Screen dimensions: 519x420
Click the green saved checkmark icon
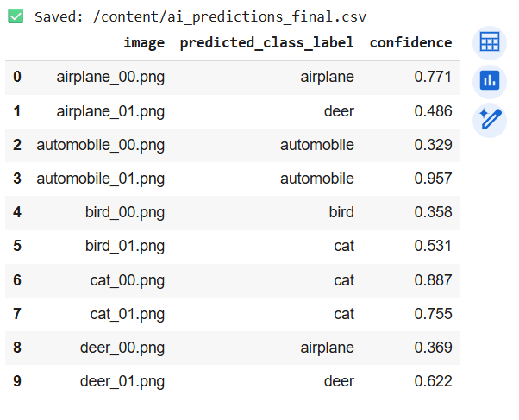[16, 16]
